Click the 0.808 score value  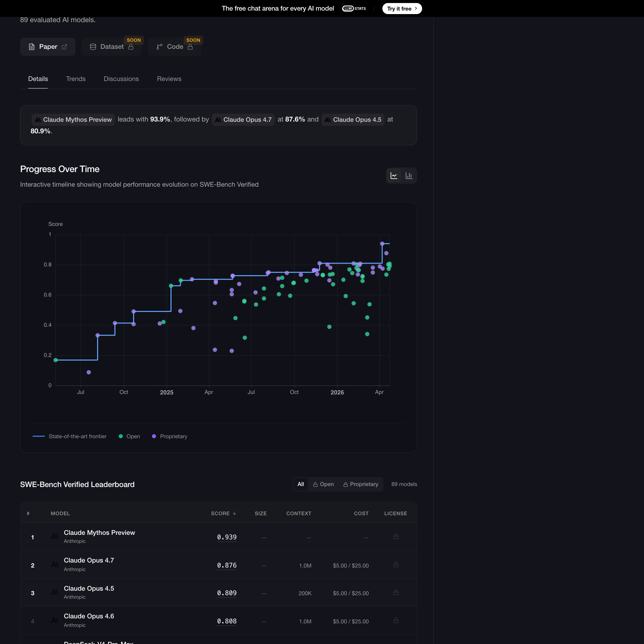[227, 621]
